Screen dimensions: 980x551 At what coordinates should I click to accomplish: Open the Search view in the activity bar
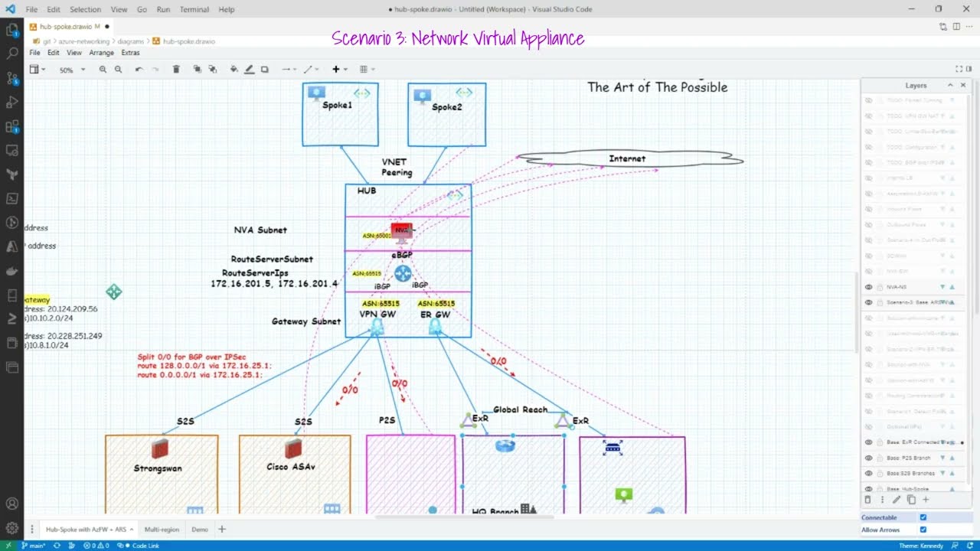(x=12, y=54)
